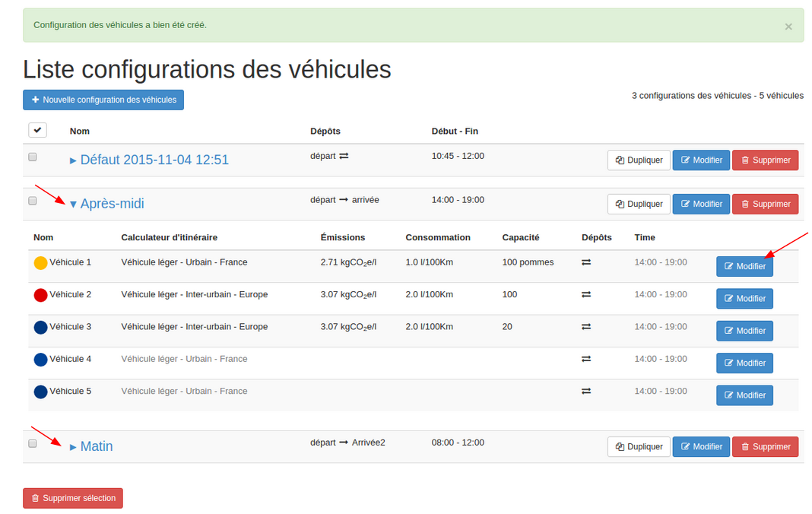
Task: Dismiss the green success alert
Action: 788,27
